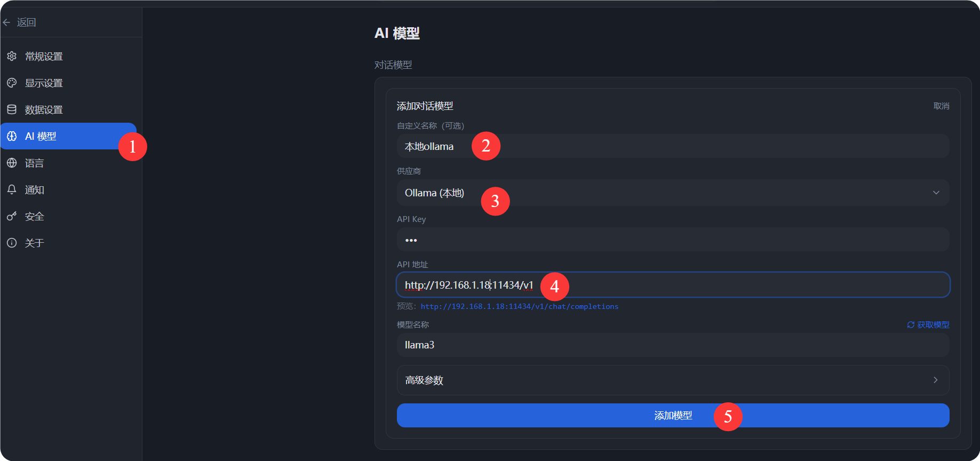Click the API 地址 input field

point(673,285)
